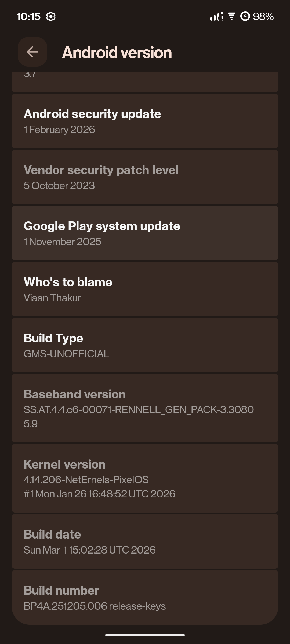Select the Build date item
Image resolution: width=290 pixels, height=644 pixels.
[x=145, y=541]
